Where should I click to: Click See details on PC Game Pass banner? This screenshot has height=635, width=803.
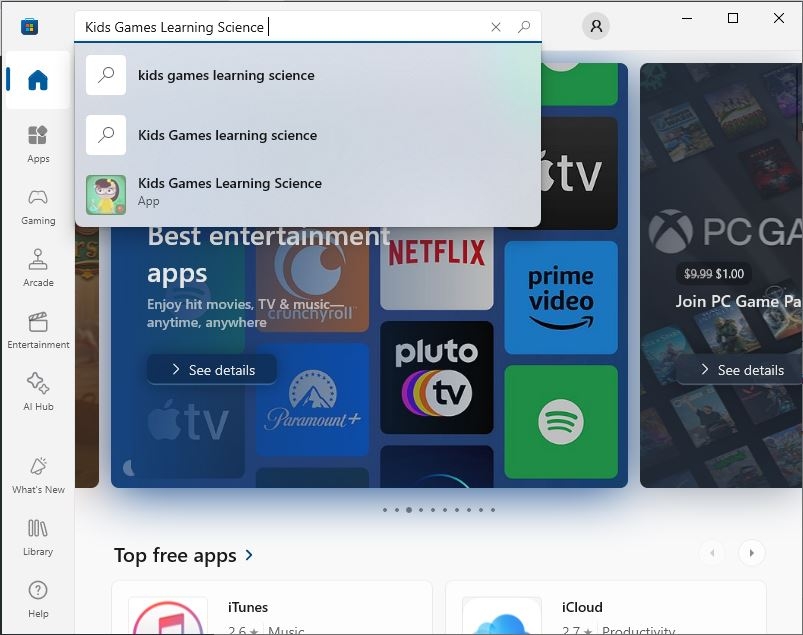[x=741, y=370]
